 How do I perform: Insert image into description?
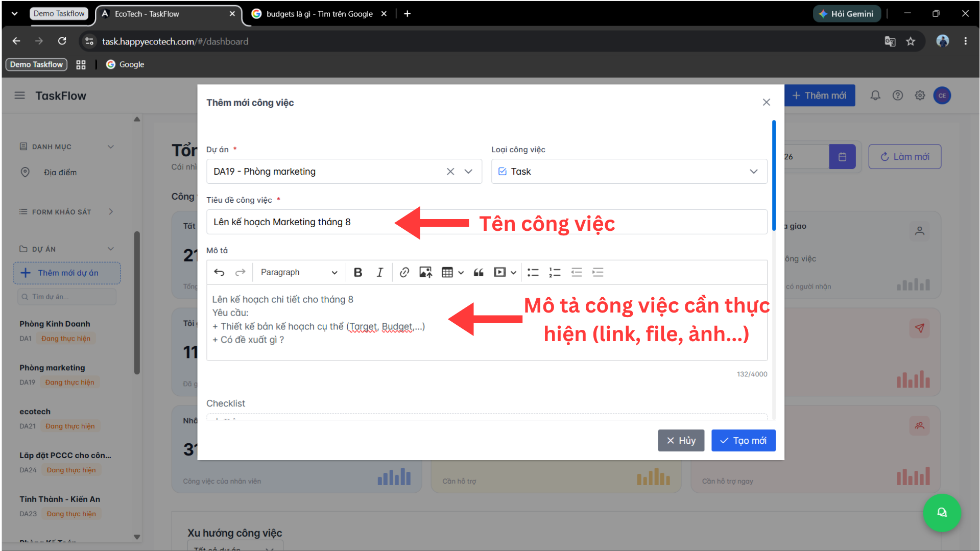click(425, 272)
